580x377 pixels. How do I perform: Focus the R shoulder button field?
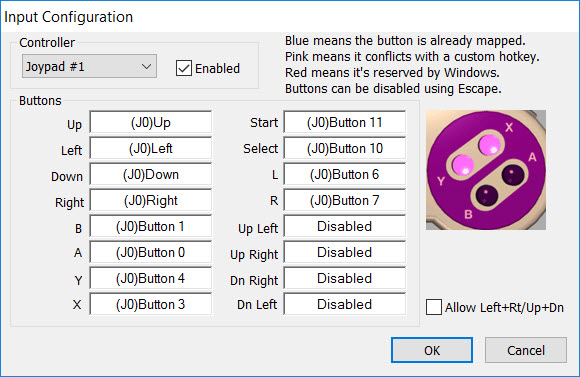(x=344, y=200)
